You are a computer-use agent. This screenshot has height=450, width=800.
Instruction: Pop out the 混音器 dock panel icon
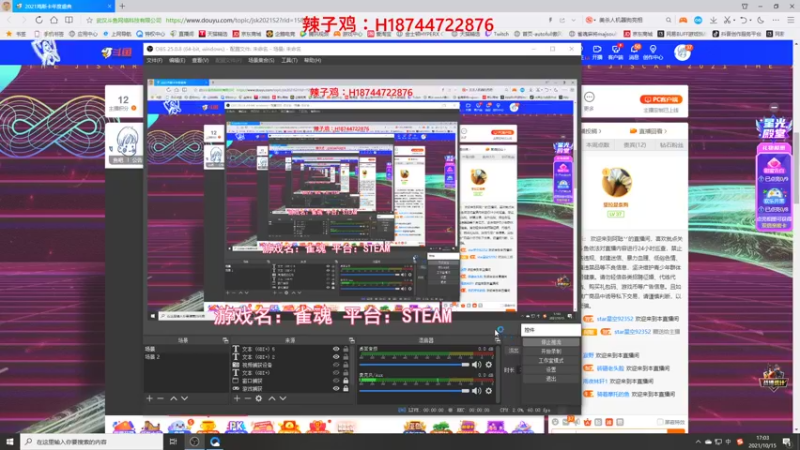click(497, 340)
